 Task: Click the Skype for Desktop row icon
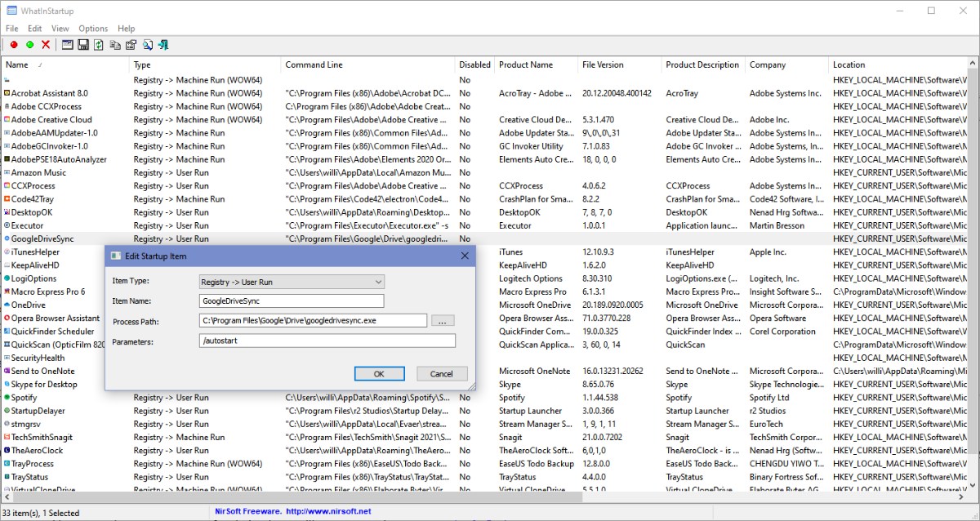7,385
